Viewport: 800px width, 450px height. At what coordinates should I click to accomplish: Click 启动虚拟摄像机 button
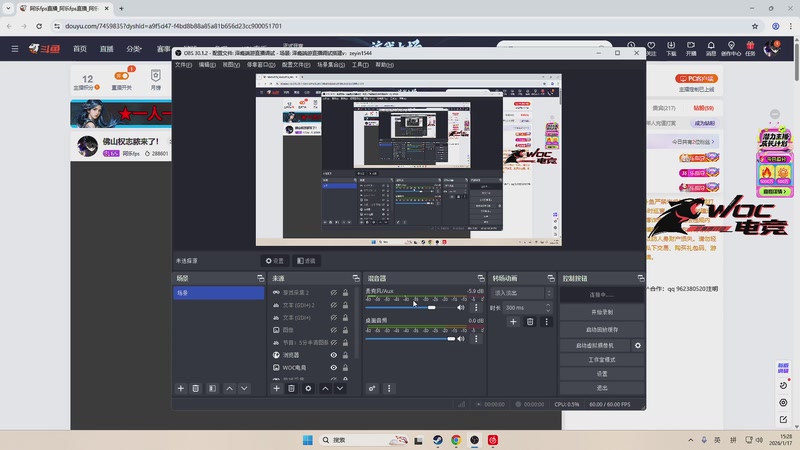point(595,345)
